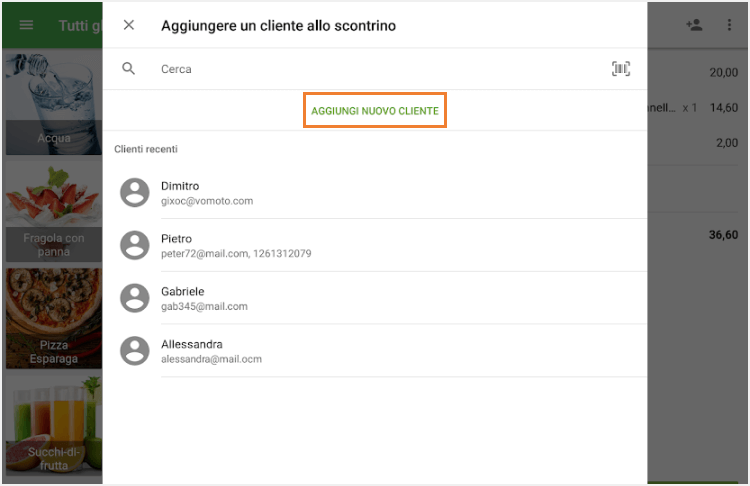This screenshot has height=486, width=750.
Task: Select Fragola con panna product tile
Action: 54,211
